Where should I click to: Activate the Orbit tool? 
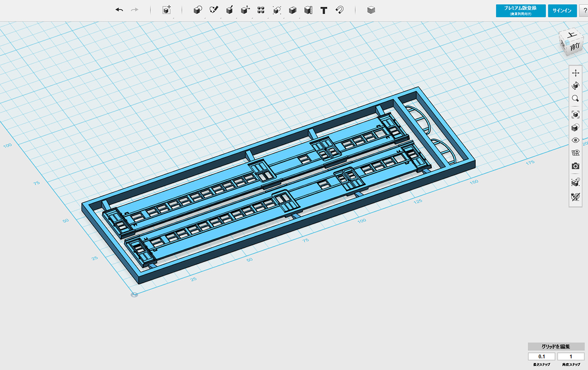[576, 86]
